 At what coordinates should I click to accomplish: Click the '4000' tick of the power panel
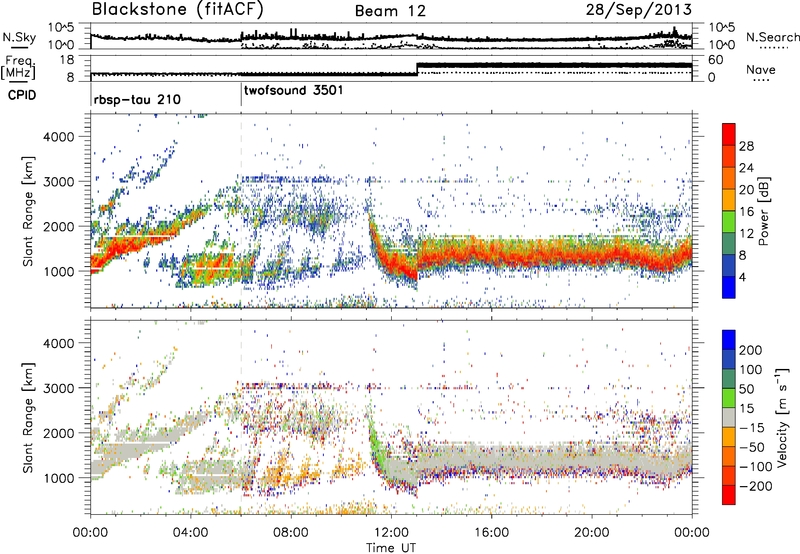pos(58,137)
